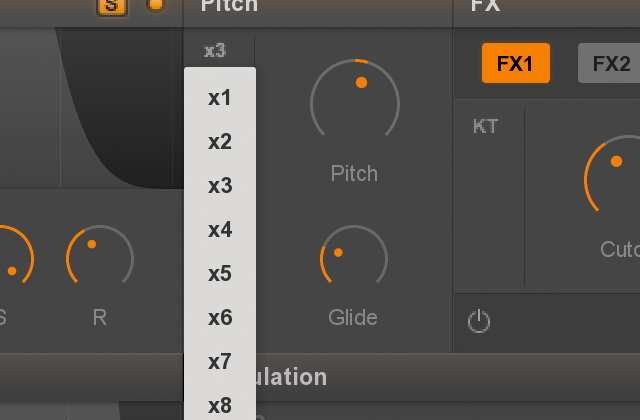Select x6 in the dropdown menu

[x=220, y=318]
